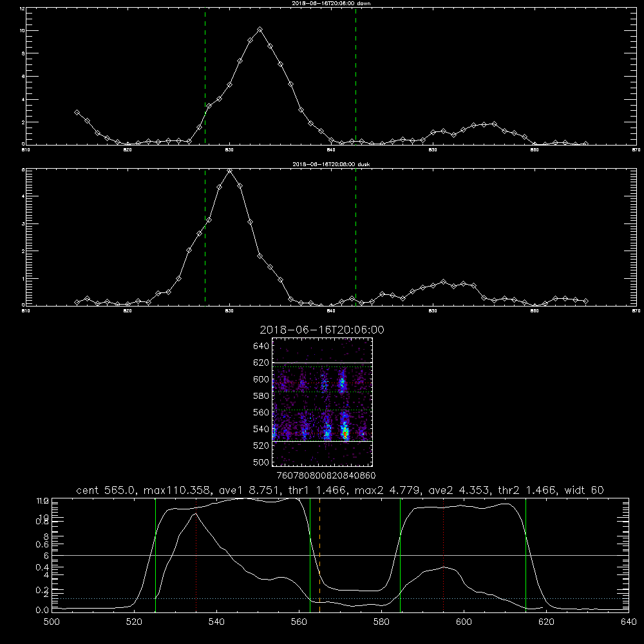Click the 580 label on the heatmap y-axis
Image resolution: width=644 pixels, height=644 pixels.
(x=261, y=396)
